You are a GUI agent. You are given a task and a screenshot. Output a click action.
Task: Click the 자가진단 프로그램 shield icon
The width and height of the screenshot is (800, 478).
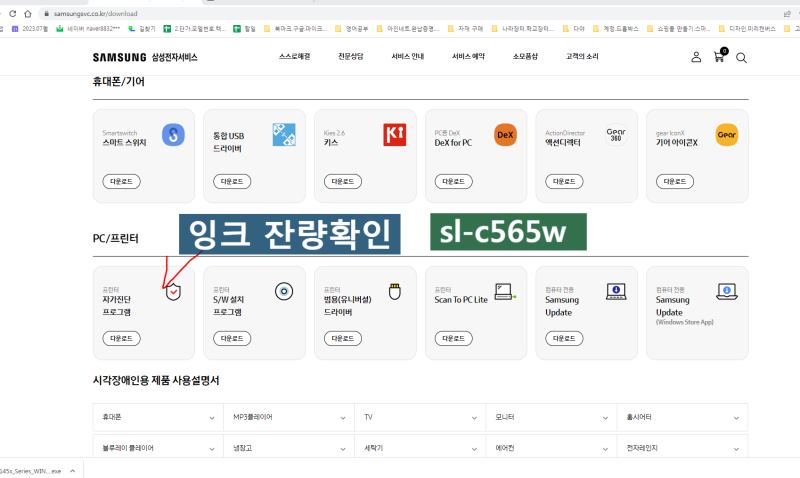tap(173, 292)
